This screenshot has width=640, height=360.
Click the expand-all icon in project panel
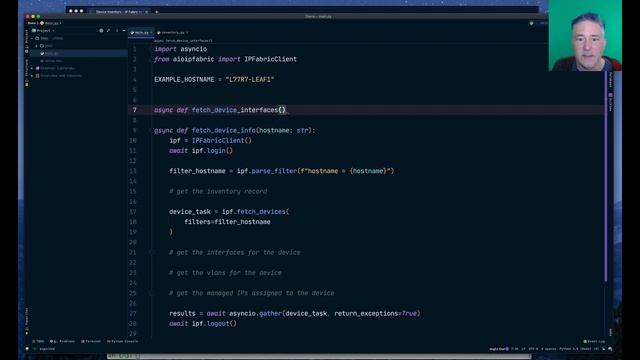pyautogui.click(x=109, y=31)
